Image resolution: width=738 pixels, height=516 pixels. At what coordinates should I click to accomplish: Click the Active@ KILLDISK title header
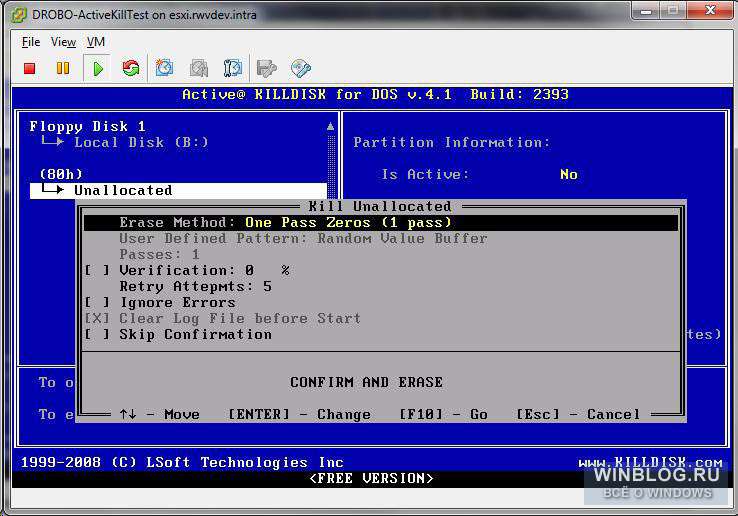[x=375, y=95]
